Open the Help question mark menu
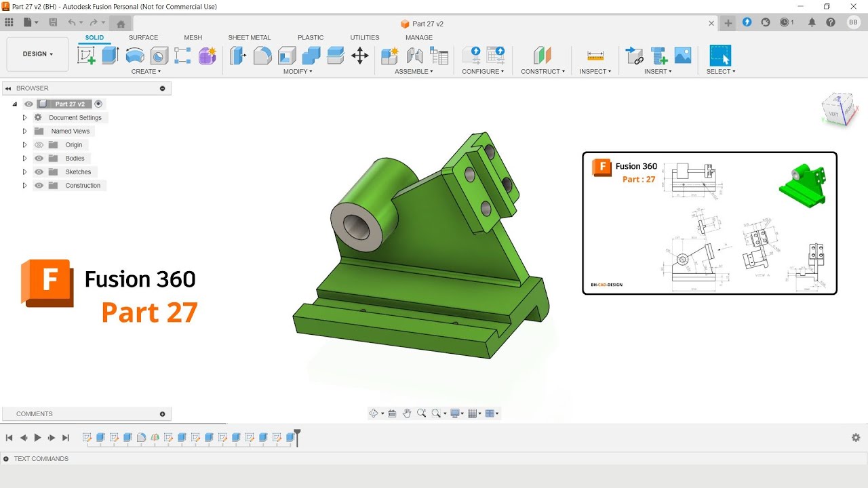Viewport: 868px width, 488px height. [831, 22]
